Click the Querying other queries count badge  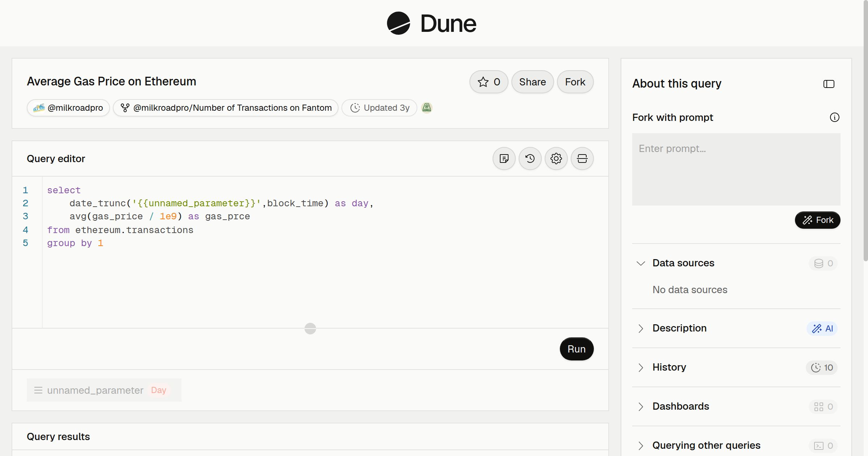coord(823,446)
